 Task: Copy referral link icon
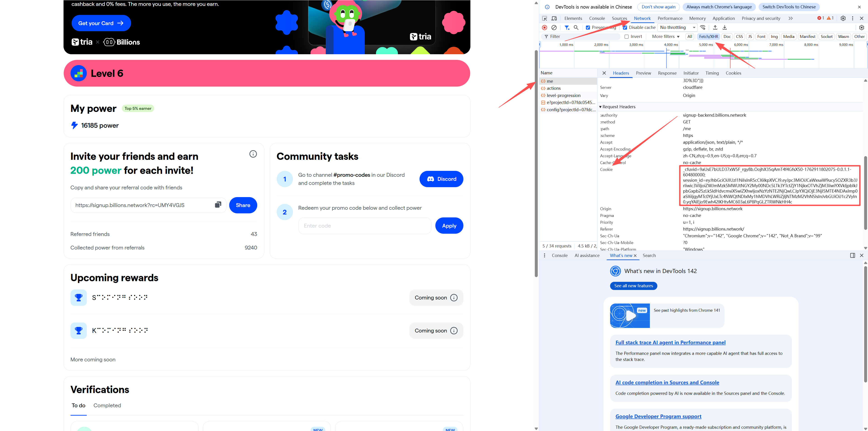(x=218, y=205)
